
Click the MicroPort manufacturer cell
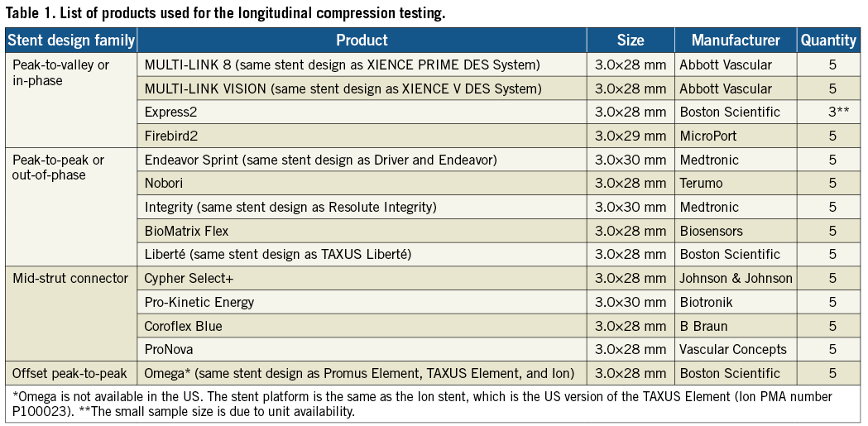(708, 136)
